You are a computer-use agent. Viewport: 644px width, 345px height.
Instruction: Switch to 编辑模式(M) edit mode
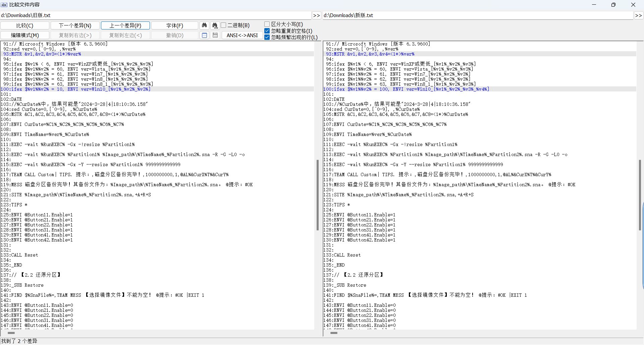point(25,35)
